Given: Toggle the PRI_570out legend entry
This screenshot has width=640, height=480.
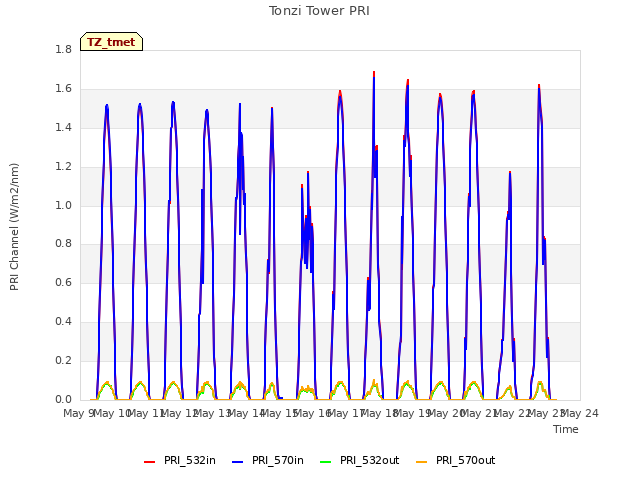Looking at the screenshot, I should pos(456,461).
